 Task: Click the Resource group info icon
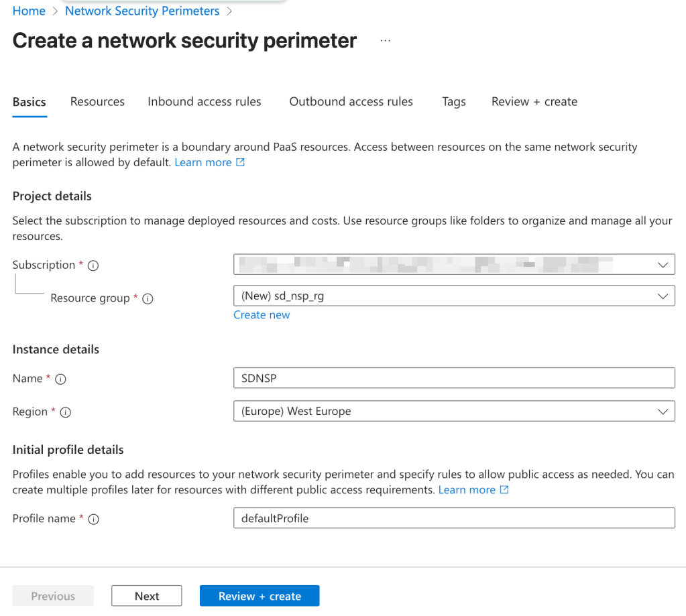tap(148, 299)
